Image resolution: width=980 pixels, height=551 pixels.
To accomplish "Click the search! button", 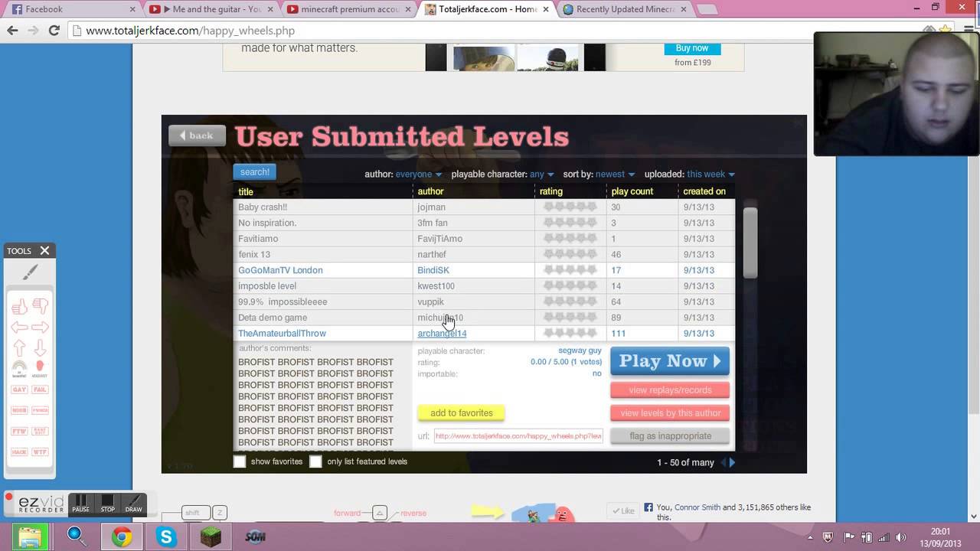I will pos(255,172).
